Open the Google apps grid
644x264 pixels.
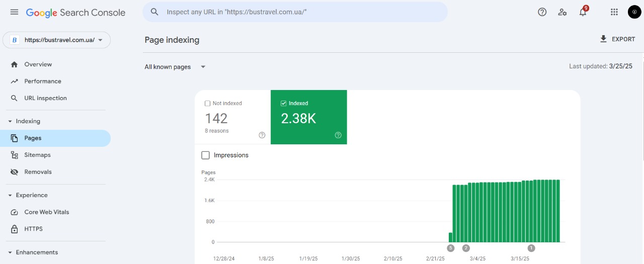(x=614, y=12)
